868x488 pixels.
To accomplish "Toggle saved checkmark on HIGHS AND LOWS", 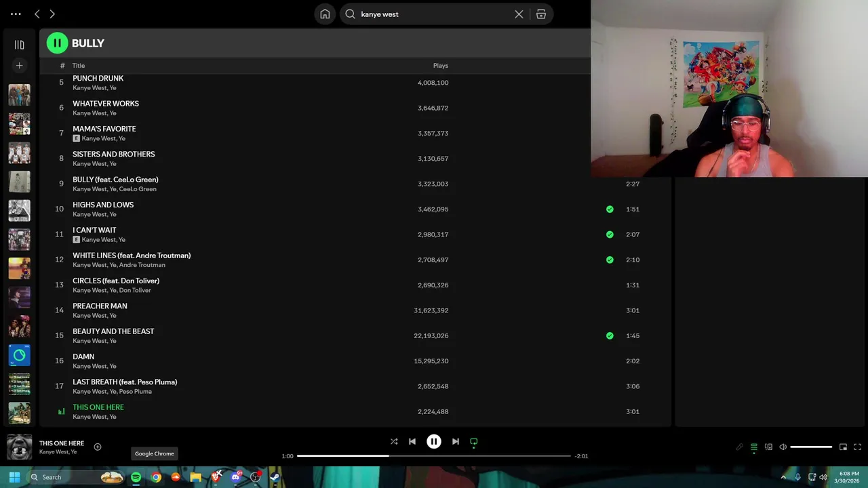I will [610, 209].
